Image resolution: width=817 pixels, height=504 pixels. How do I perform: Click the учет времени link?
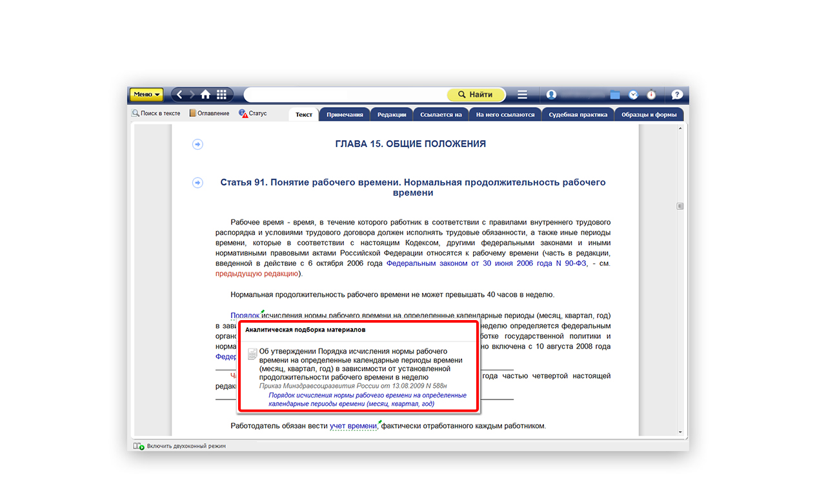click(x=353, y=426)
